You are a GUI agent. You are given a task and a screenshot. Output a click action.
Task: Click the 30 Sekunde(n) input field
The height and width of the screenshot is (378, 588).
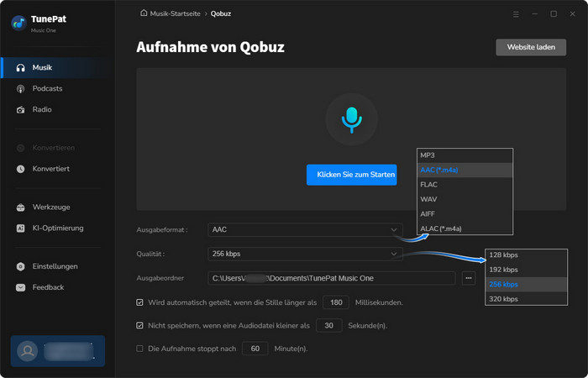pos(329,326)
